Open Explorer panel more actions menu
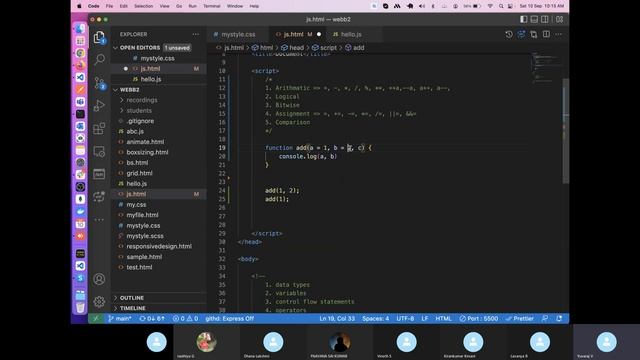 (196, 34)
